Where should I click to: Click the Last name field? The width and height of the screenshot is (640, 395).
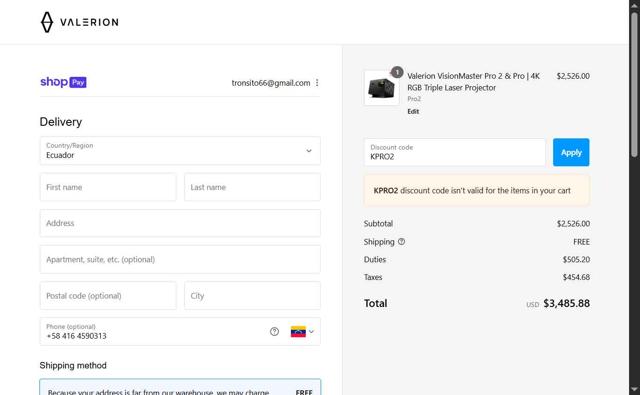click(252, 187)
